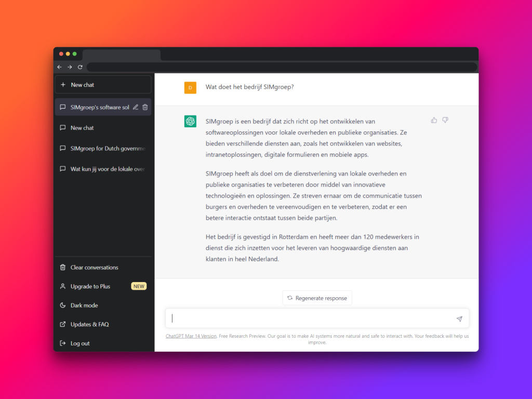Viewport: 532px width, 399px height.
Task: Start a new chat from the sidebar button
Action: (x=103, y=85)
